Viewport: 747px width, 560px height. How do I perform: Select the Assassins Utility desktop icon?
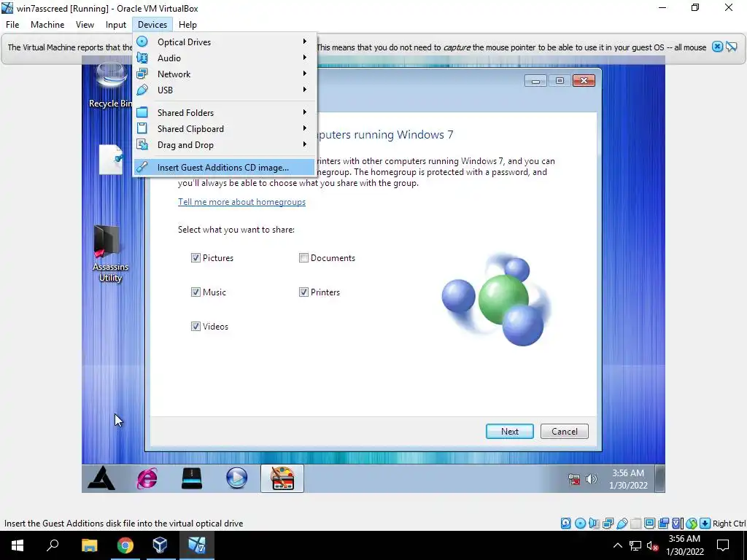click(110, 254)
